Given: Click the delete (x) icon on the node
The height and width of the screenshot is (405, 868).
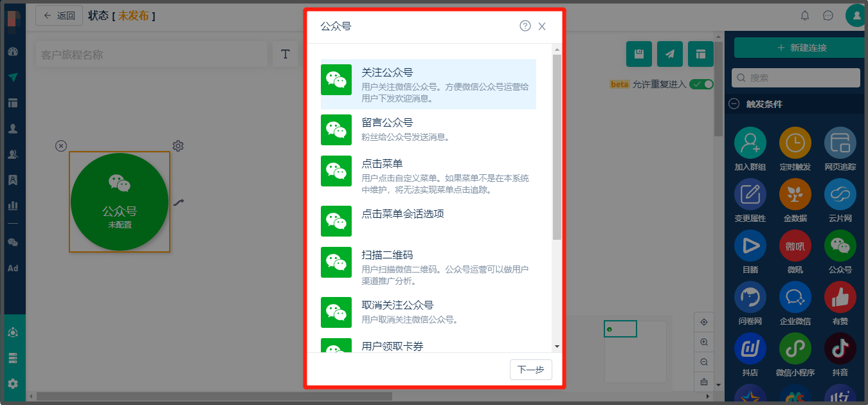Looking at the screenshot, I should tap(61, 146).
